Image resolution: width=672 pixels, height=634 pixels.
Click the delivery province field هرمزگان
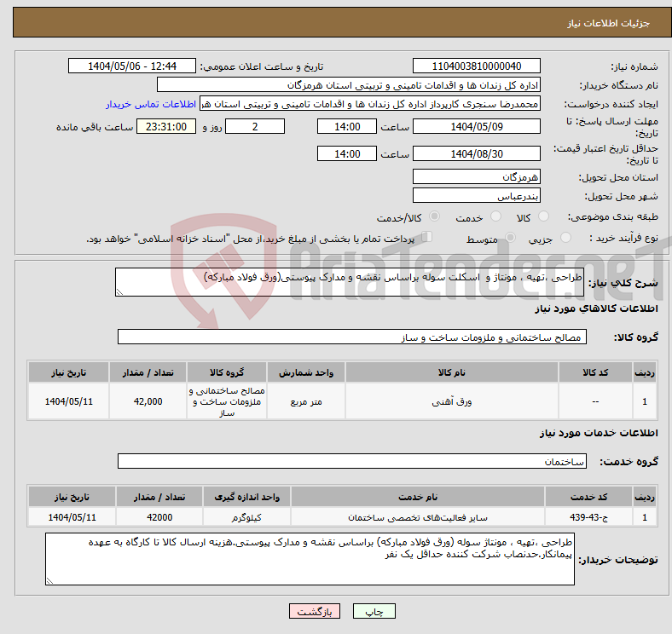[x=477, y=176]
